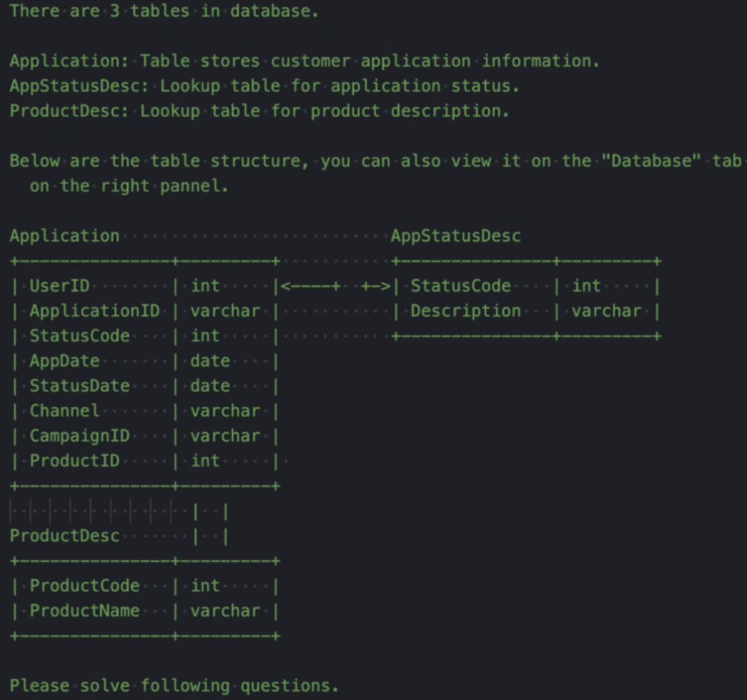Select the ApplicationID field name

coord(94,311)
